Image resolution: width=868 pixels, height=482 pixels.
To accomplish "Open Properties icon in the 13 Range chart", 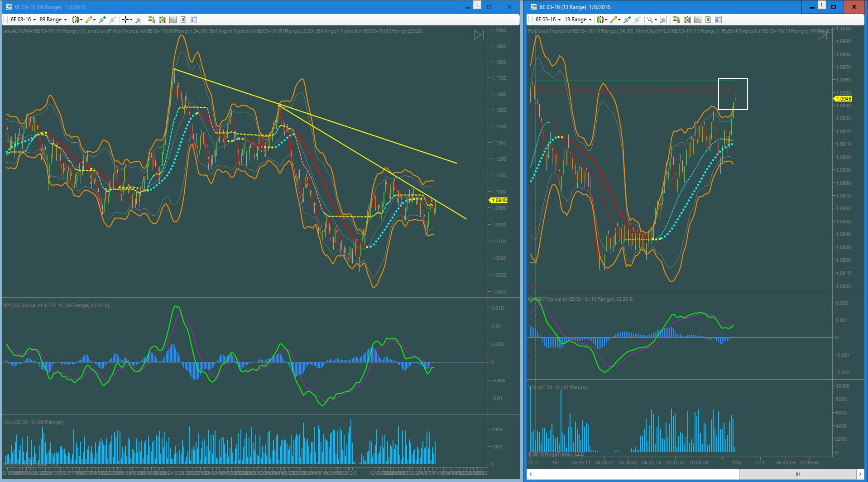I will (x=718, y=19).
